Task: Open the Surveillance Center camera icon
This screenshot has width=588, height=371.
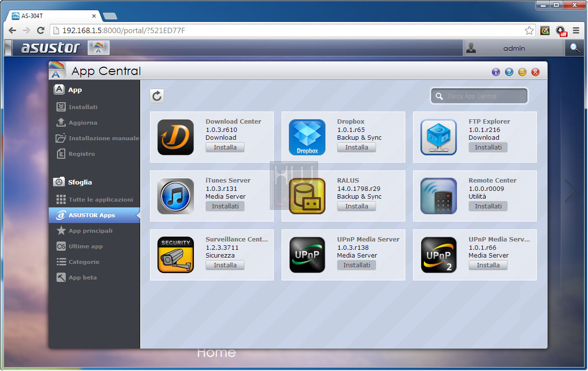Action: click(x=175, y=255)
